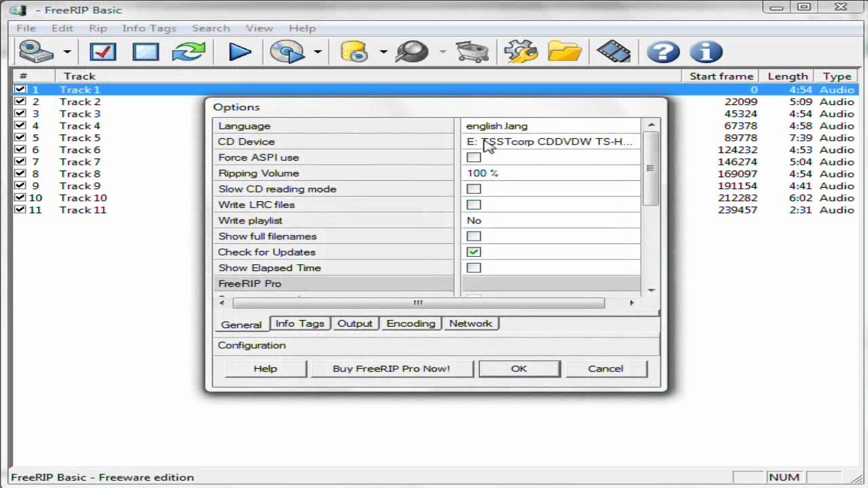Uncheck the Track 2 checkbox
Image resolution: width=868 pixels, height=488 pixels.
pos(20,102)
